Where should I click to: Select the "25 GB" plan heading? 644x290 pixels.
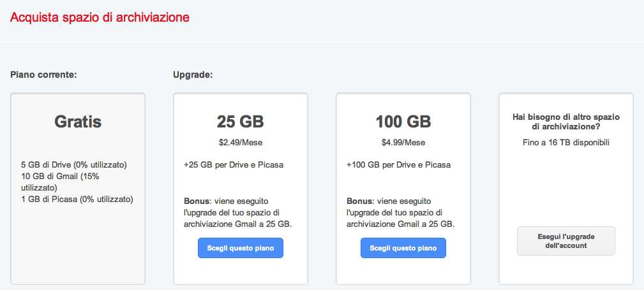click(x=240, y=121)
